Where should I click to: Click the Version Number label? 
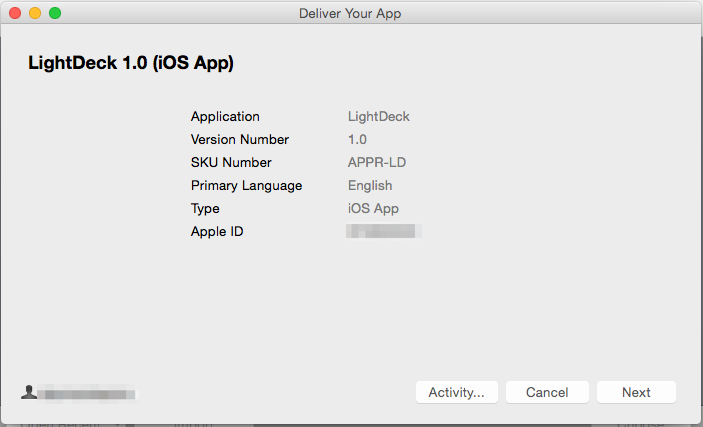coord(240,140)
